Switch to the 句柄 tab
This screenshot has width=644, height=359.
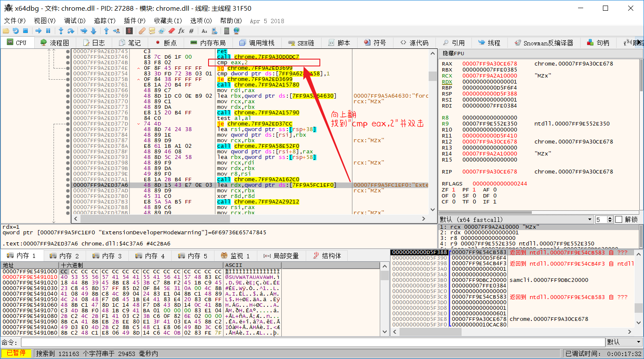tap(598, 43)
